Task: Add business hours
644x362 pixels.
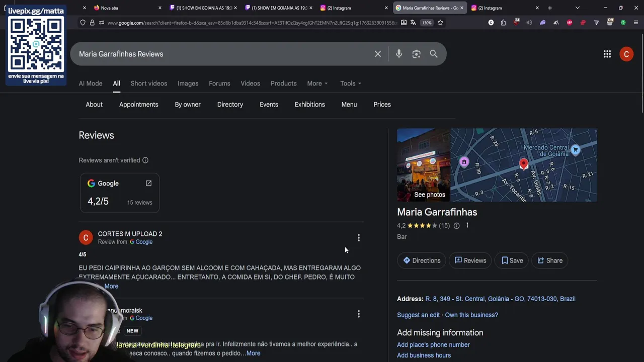Action: click(424, 355)
